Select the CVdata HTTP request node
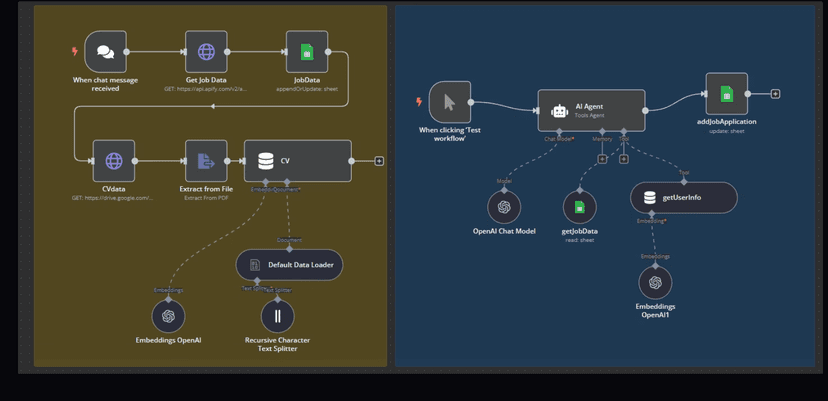Viewport: 828px width, 401px height. [114, 161]
